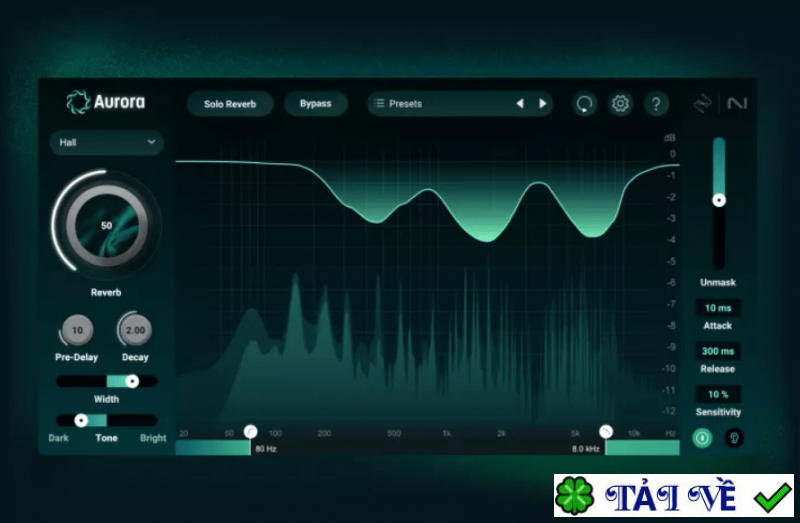Click the low-cut filter handle at 80 Hz
The image size is (800, 523).
coord(251,432)
